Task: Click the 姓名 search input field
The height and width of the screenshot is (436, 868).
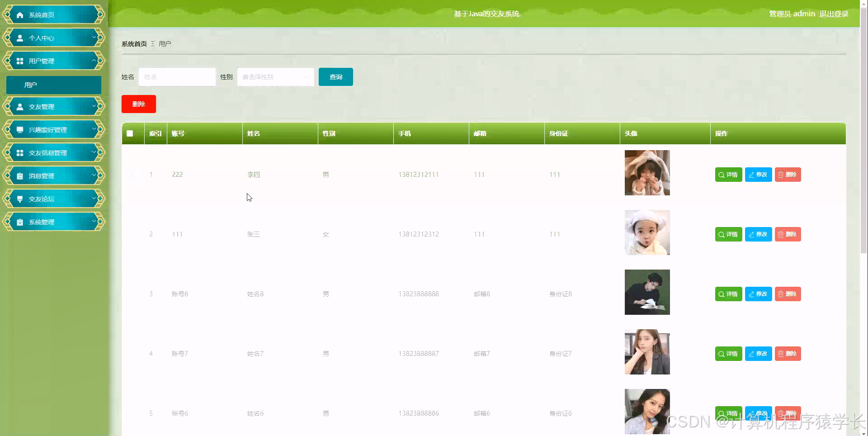Action: point(177,77)
